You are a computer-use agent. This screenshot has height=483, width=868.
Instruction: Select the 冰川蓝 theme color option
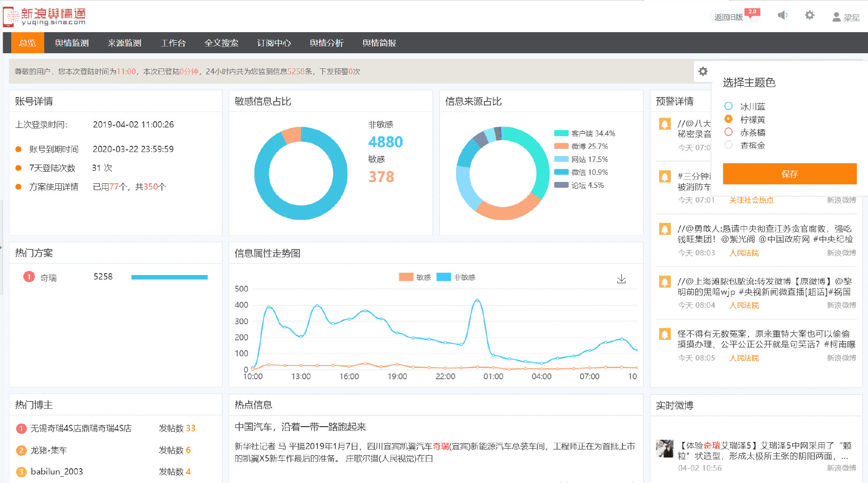[728, 106]
